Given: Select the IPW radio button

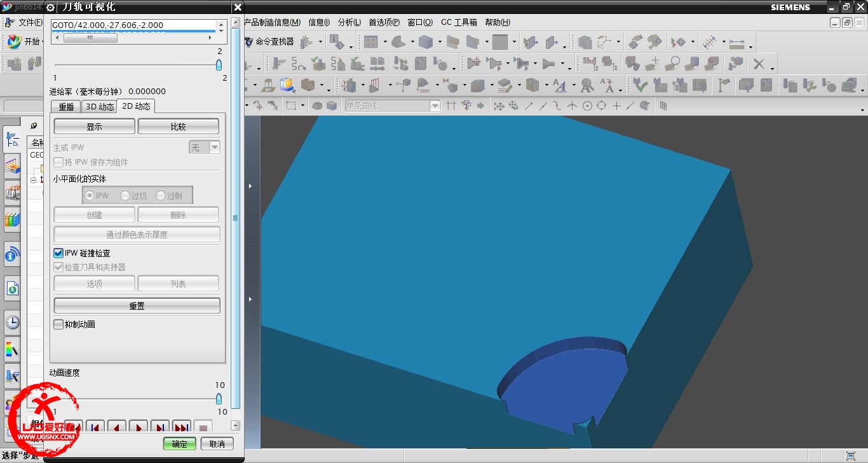Looking at the screenshot, I should point(90,196).
